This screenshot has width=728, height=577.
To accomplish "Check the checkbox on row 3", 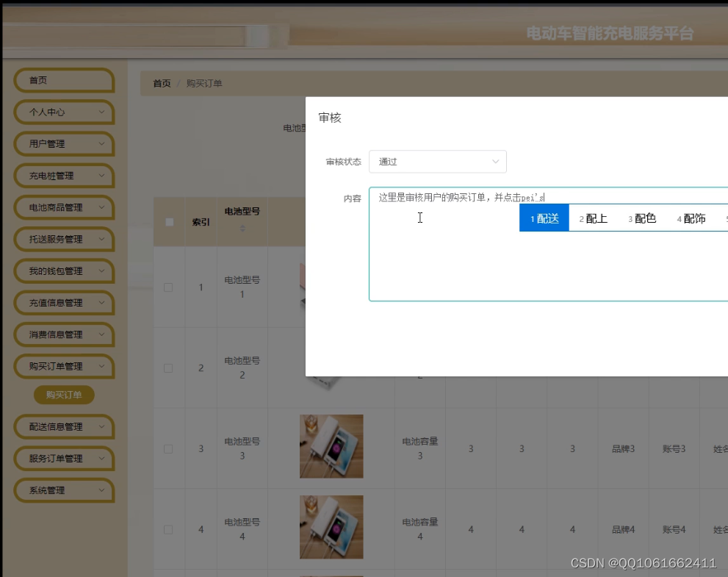I will [x=167, y=448].
